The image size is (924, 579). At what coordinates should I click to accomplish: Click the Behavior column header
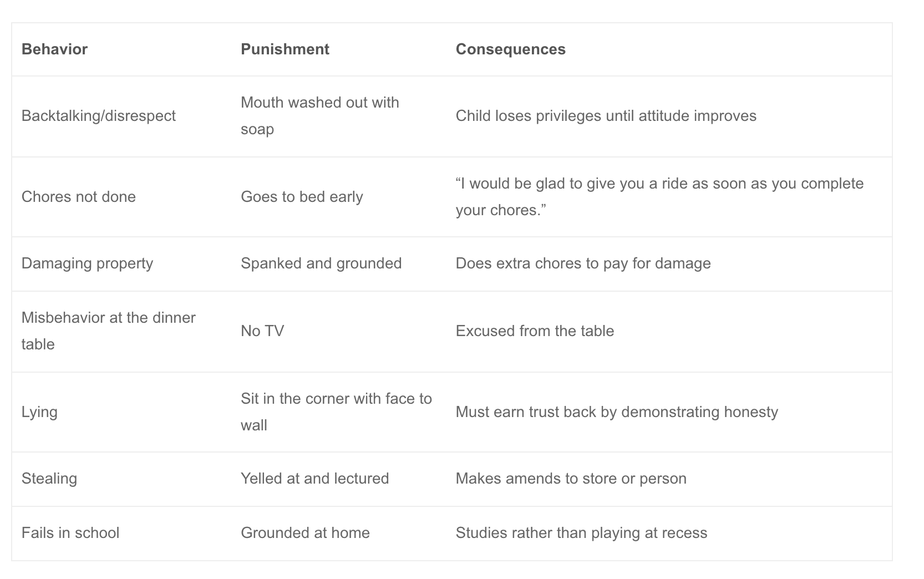54,49
